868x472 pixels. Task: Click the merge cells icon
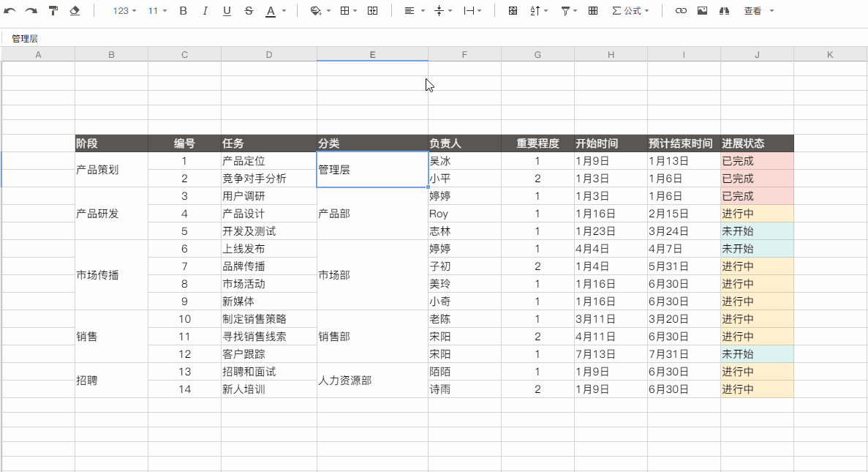[373, 10]
